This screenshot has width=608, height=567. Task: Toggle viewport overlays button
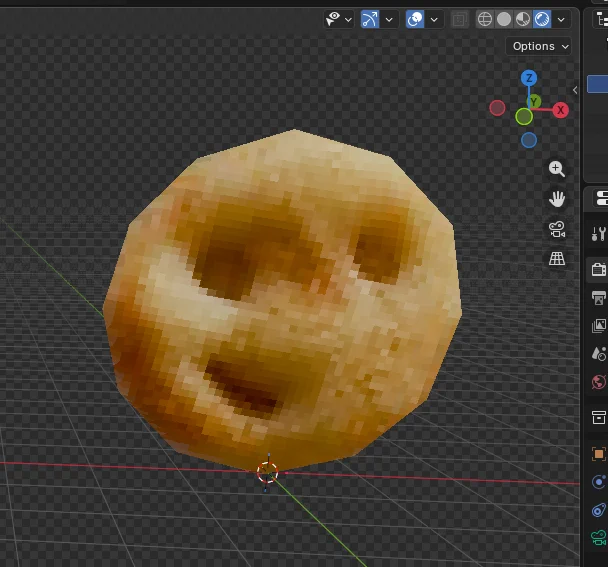415,19
